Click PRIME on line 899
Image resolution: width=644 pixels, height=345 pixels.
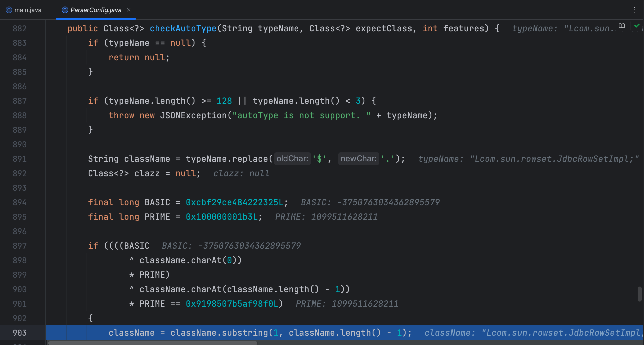pyautogui.click(x=152, y=275)
